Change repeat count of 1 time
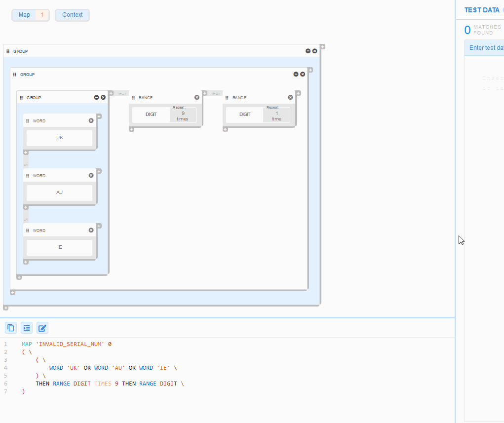 tap(276, 115)
